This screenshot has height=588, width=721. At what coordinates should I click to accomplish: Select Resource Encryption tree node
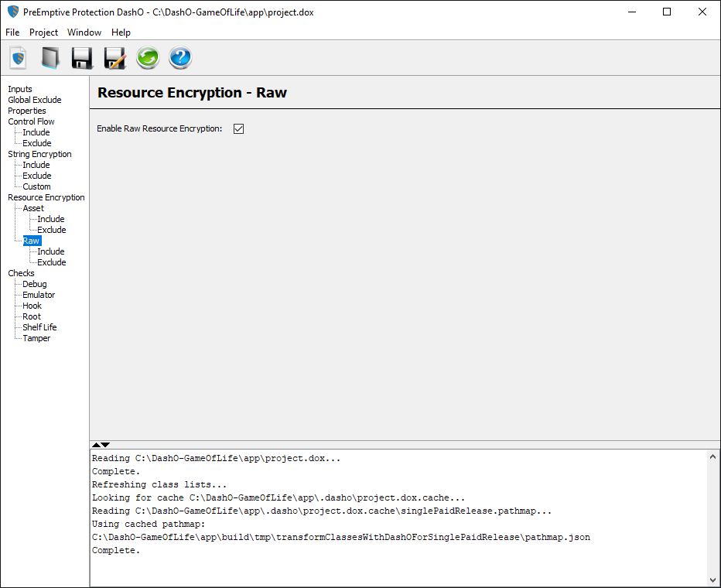[x=46, y=197]
